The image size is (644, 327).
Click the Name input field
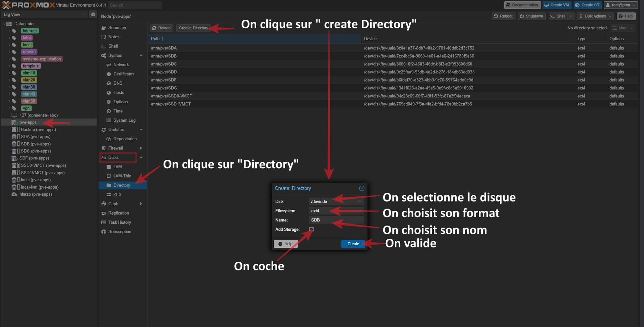[x=336, y=220]
